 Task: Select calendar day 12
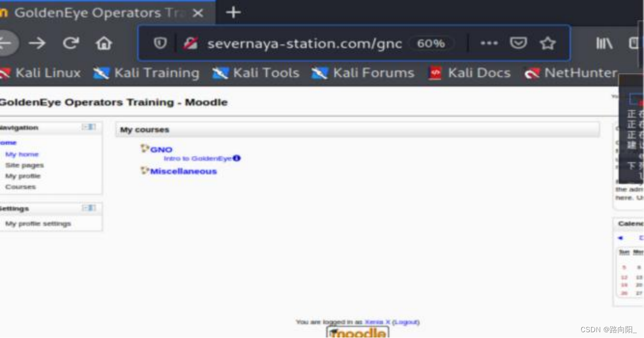(x=624, y=278)
